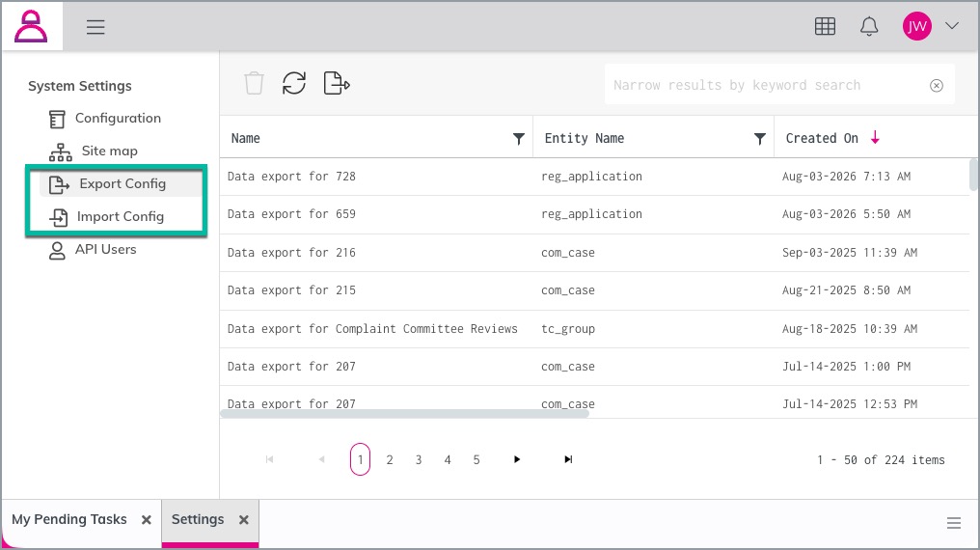Viewport: 980px width, 550px height.
Task: Open notifications bell
Action: coord(869,26)
